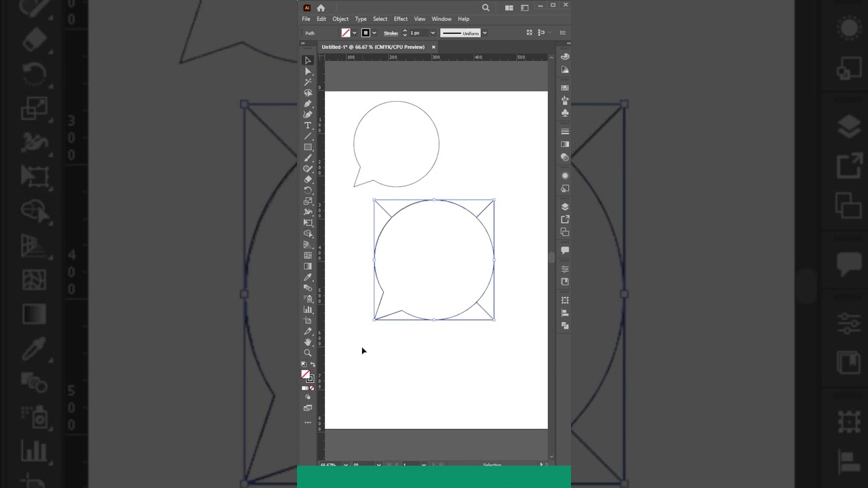Select the Scale tool
The width and height of the screenshot is (868, 488).
pyautogui.click(x=308, y=201)
